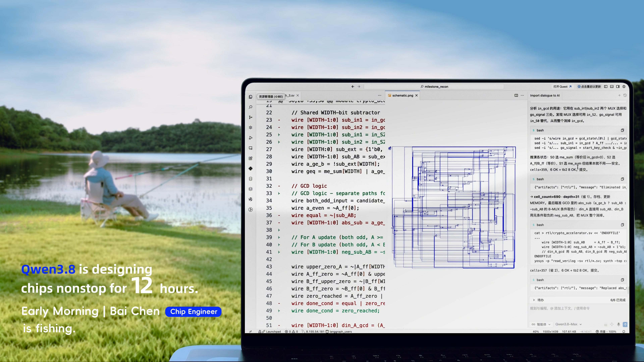Click line 35 wire a_even code
The width and height of the screenshot is (644, 362).
(x=325, y=208)
